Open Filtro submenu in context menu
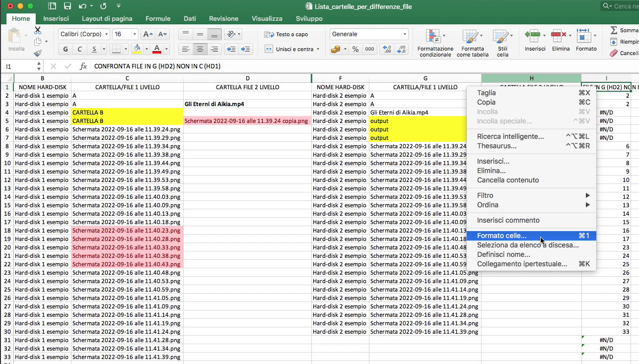 (531, 195)
